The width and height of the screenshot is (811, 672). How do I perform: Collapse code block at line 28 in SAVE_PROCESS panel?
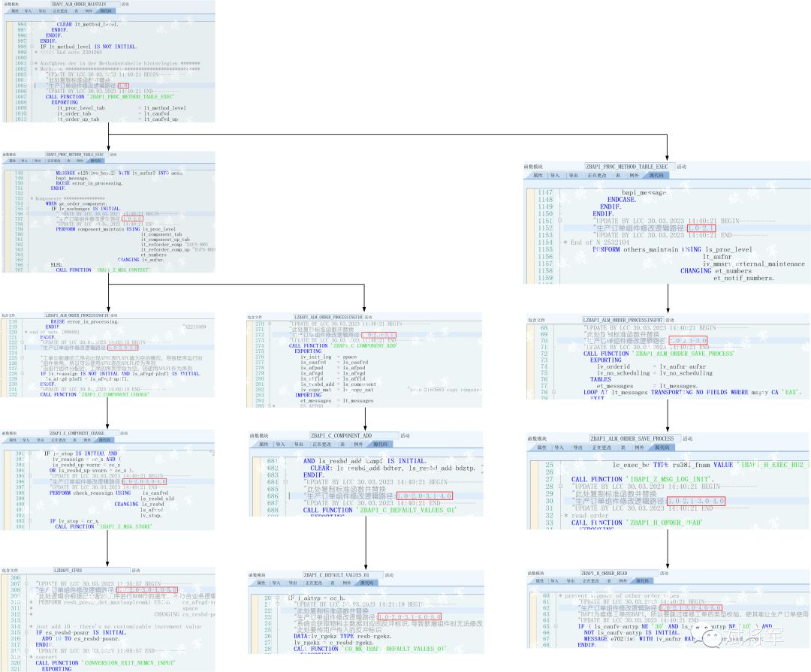(560, 487)
